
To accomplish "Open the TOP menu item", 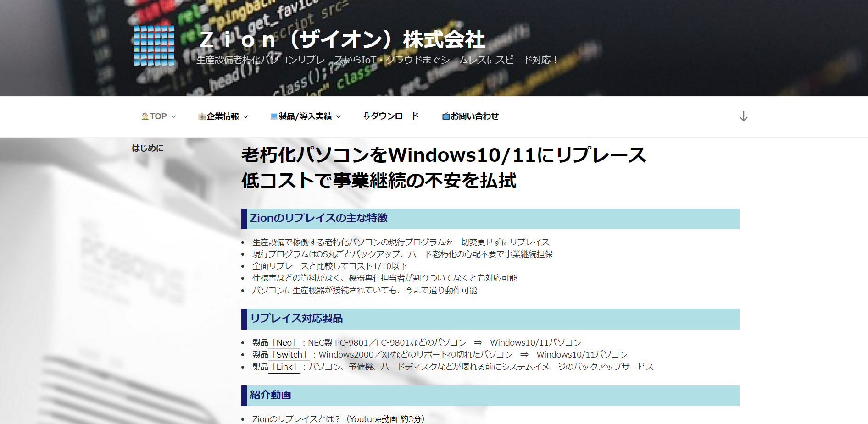I will pyautogui.click(x=158, y=116).
